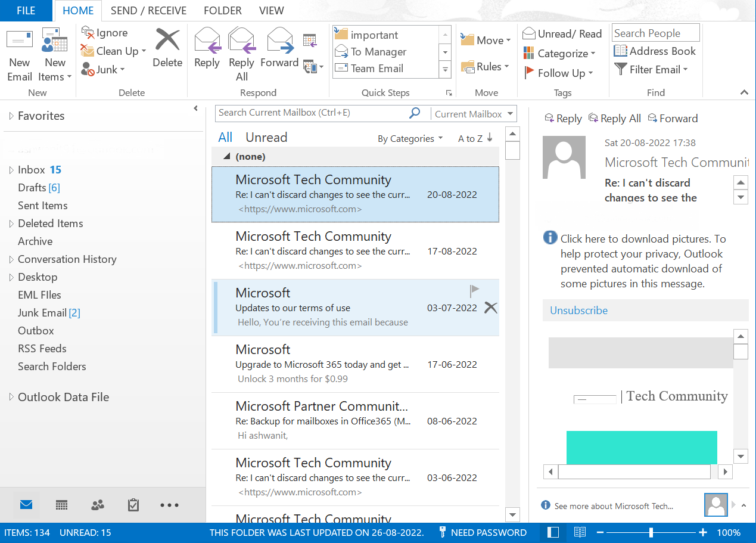
Task: Toggle Unread/Read status
Action: coord(562,34)
